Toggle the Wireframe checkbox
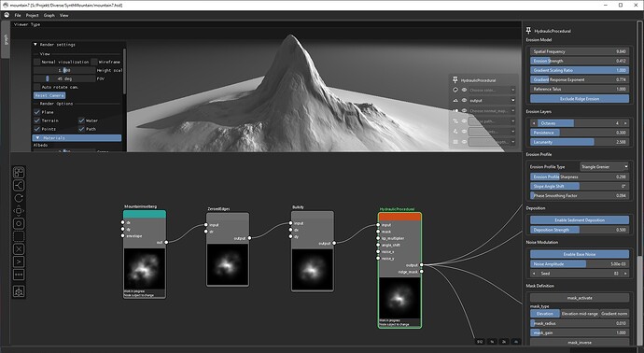The image size is (644, 353). (94, 62)
